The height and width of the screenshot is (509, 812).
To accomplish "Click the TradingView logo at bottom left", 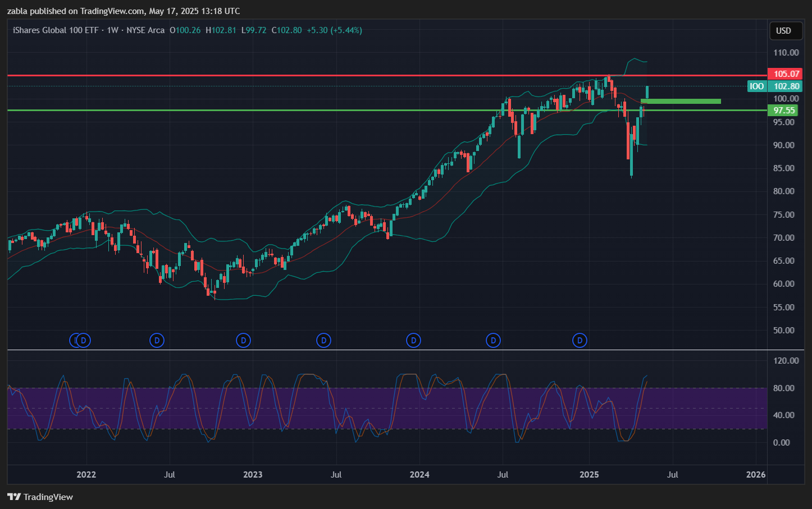I will click(40, 497).
